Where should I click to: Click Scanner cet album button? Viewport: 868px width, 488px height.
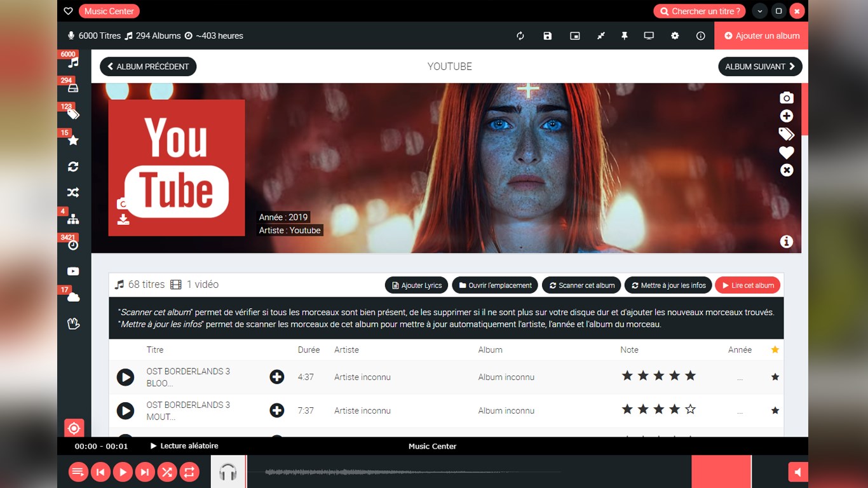[581, 285]
